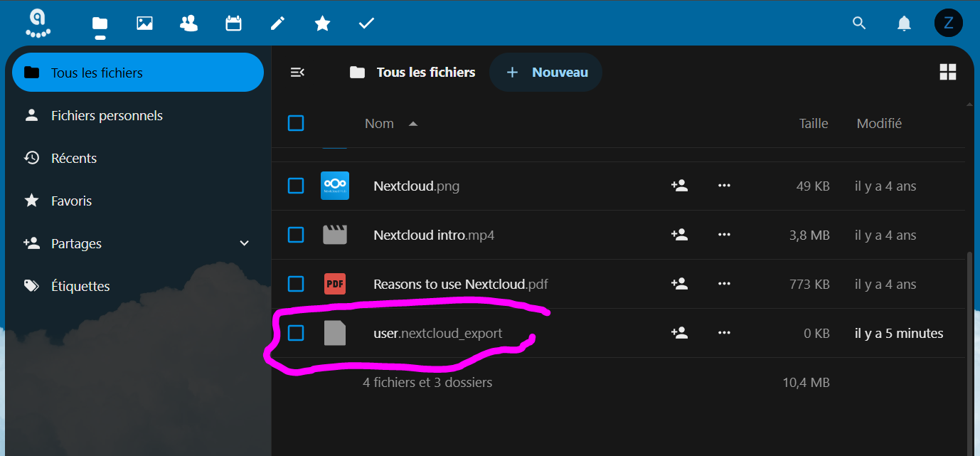Open actions menu for Reasons to use Nextcloud.pdf
Screen dimensions: 980x456
tap(724, 284)
